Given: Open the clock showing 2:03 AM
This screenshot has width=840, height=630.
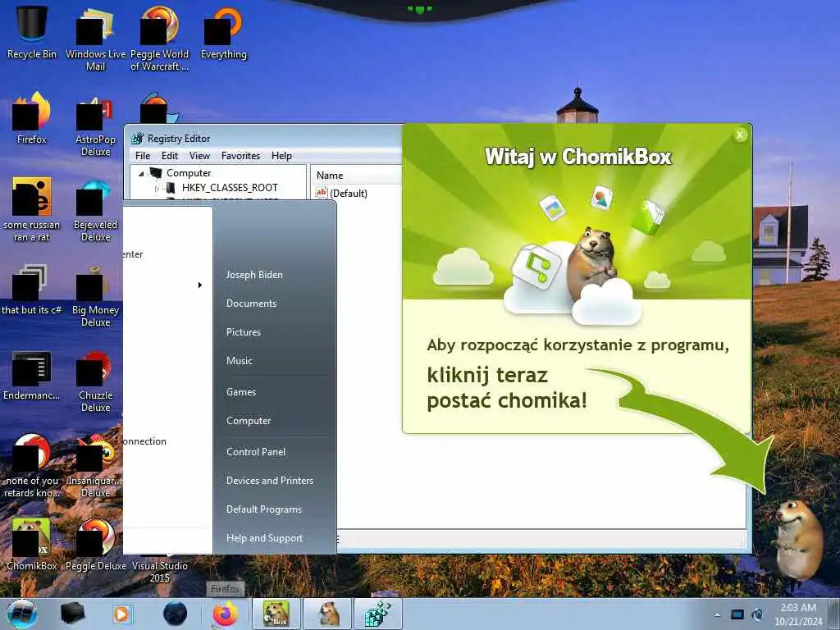Looking at the screenshot, I should click(x=798, y=614).
